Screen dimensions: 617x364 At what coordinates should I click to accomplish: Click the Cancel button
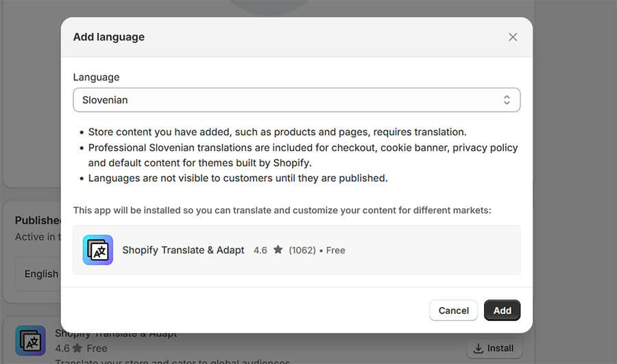click(453, 311)
